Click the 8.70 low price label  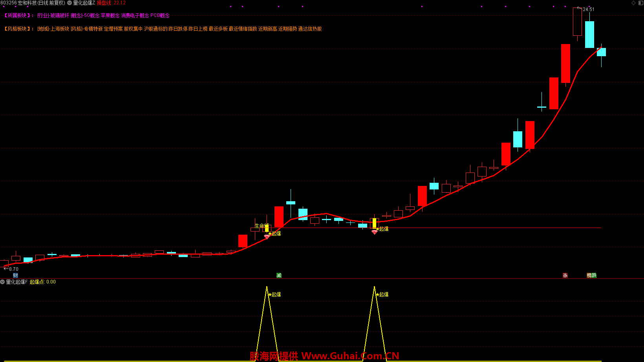(14, 269)
